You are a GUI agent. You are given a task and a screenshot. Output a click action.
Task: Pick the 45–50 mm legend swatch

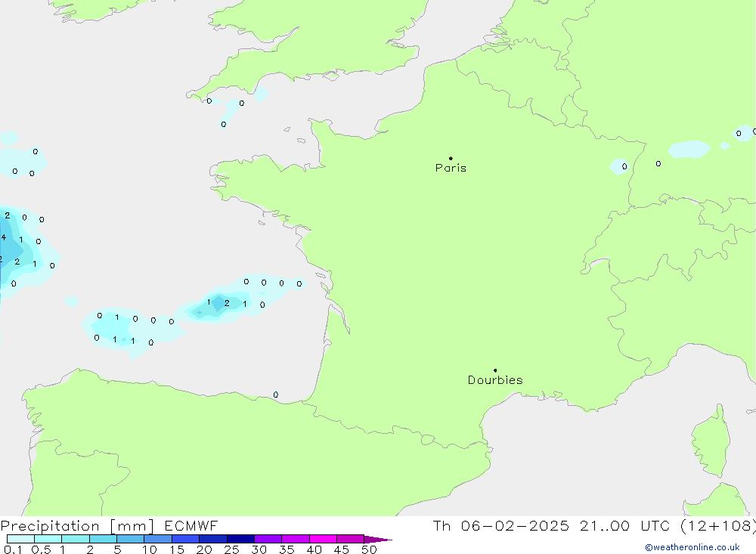(351, 539)
